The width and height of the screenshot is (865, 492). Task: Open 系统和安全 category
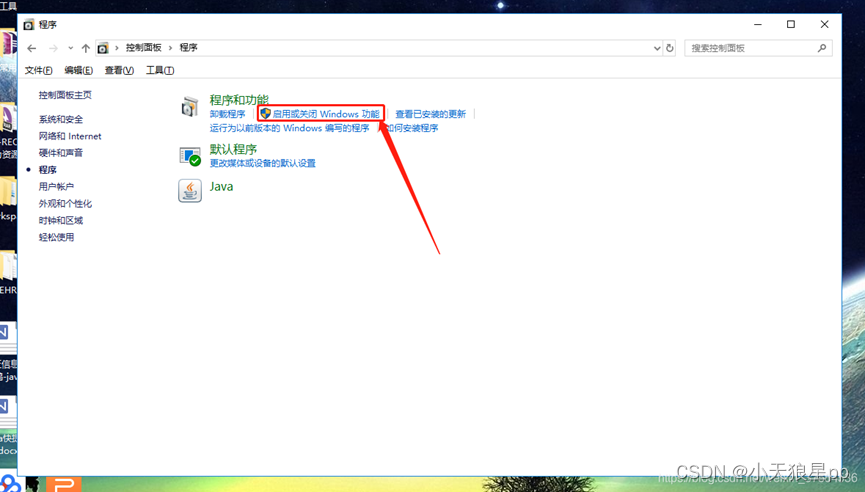pos(61,119)
